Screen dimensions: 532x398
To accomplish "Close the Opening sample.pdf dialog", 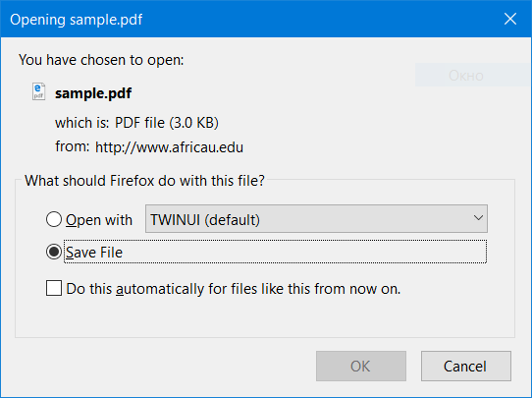I will click(x=510, y=19).
